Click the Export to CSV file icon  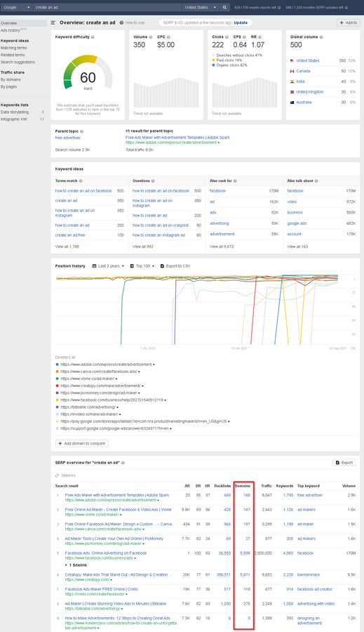[162, 266]
